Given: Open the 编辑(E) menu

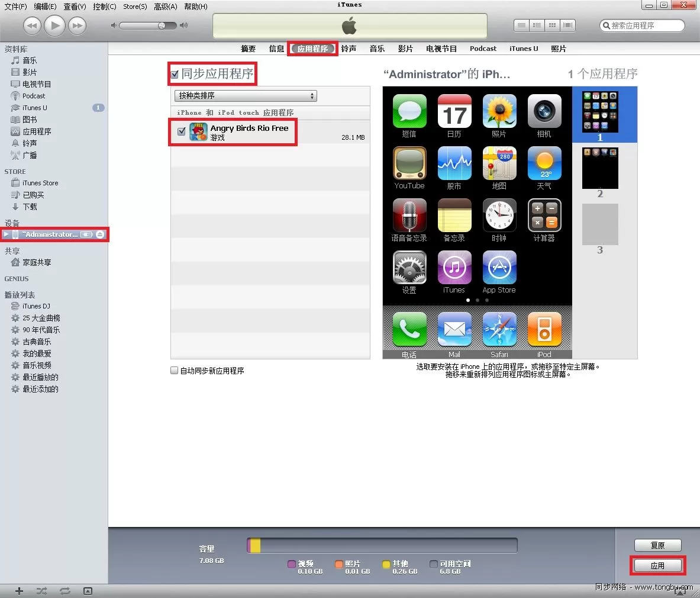Looking at the screenshot, I should pyautogui.click(x=45, y=7).
